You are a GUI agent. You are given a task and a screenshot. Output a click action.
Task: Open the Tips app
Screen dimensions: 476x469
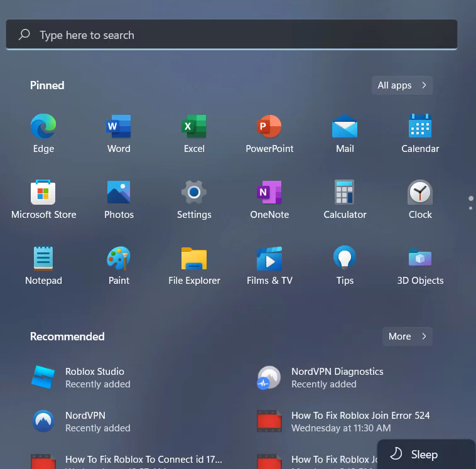pyautogui.click(x=345, y=265)
